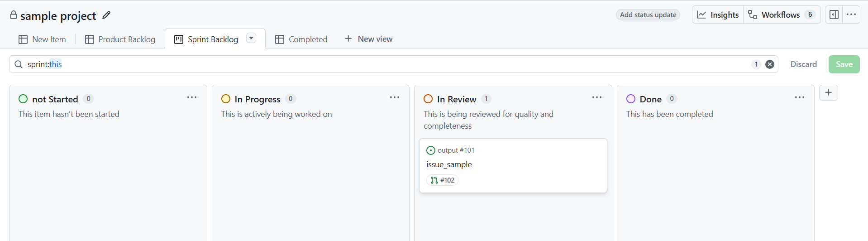Open the In Review column menu
868x241 pixels.
(x=597, y=97)
